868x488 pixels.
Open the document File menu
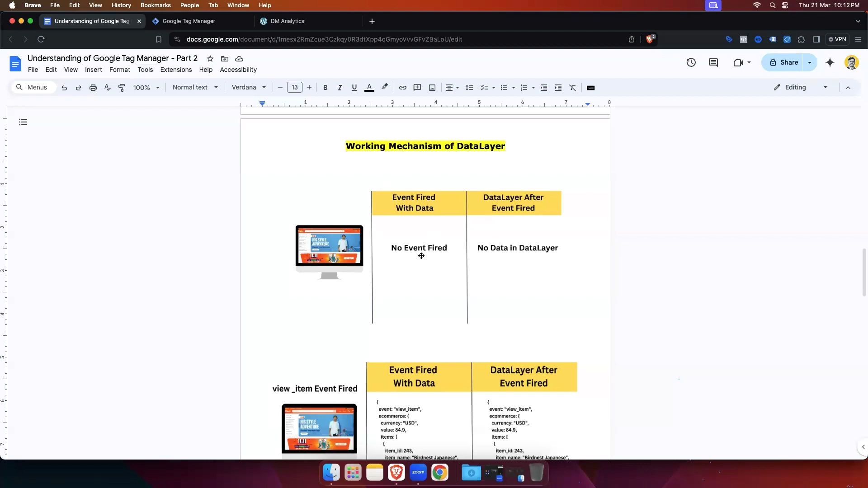tap(33, 70)
